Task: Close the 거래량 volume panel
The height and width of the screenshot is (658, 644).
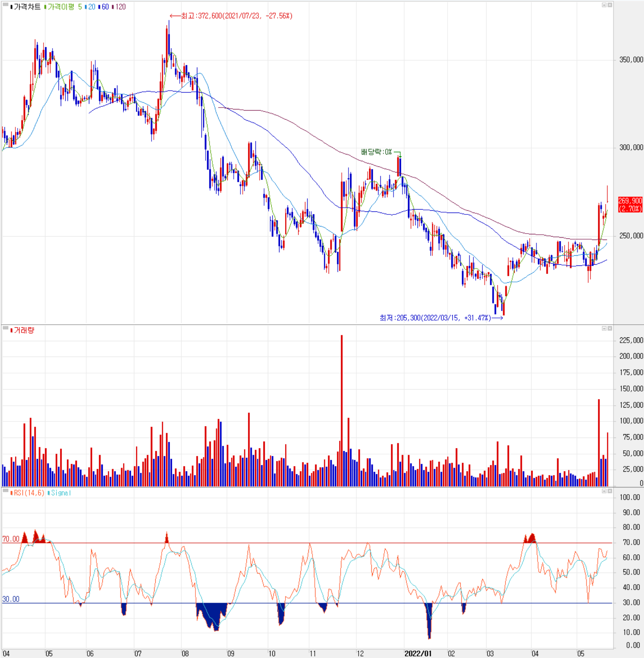Action: [609, 328]
